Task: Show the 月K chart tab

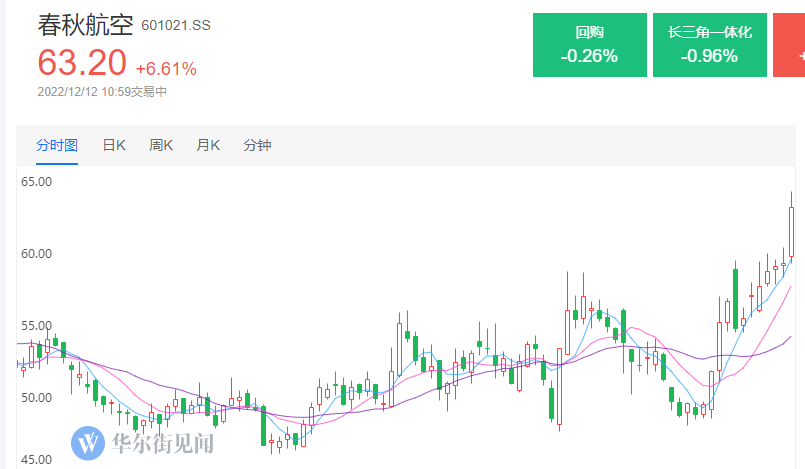Action: 208,145
